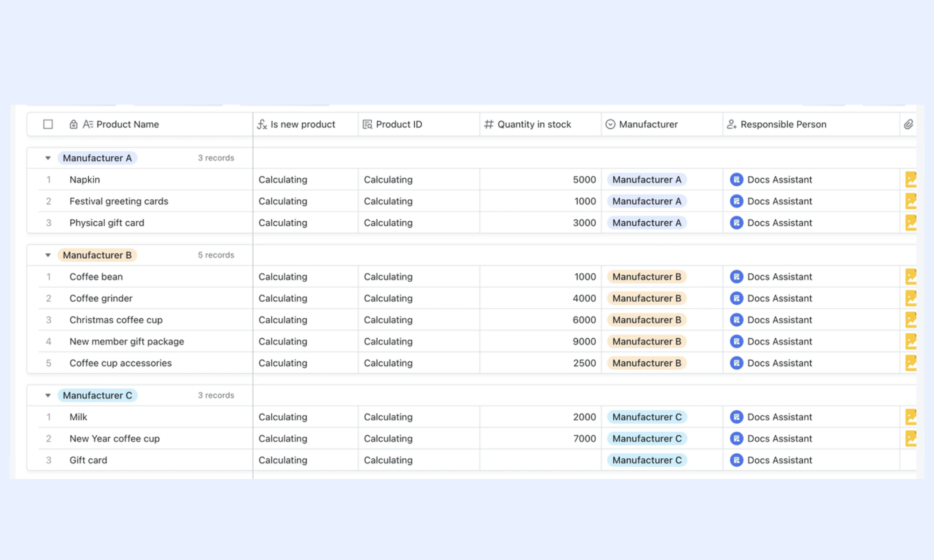Screen dimensions: 934x560
Task: Click Manufacturer C tag in Milk row
Action: tap(647, 417)
